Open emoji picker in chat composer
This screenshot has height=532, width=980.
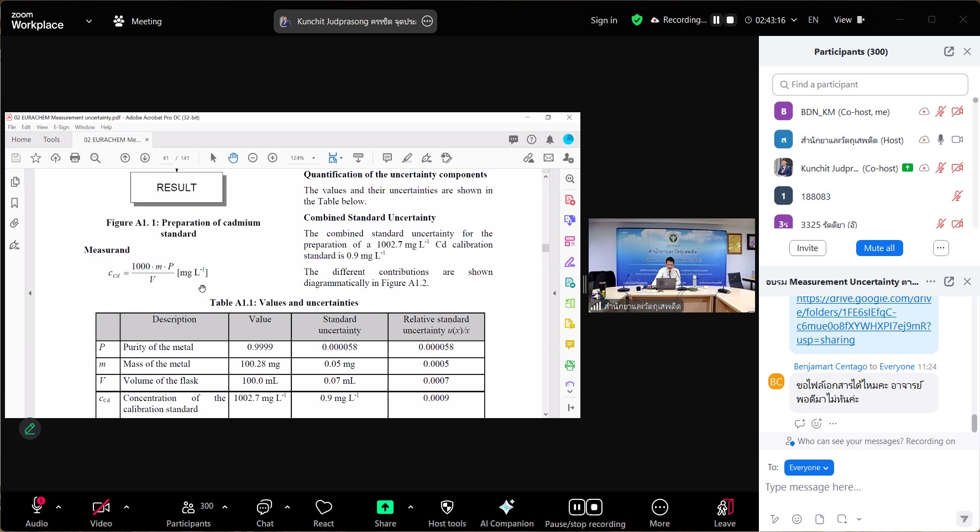coord(796,519)
